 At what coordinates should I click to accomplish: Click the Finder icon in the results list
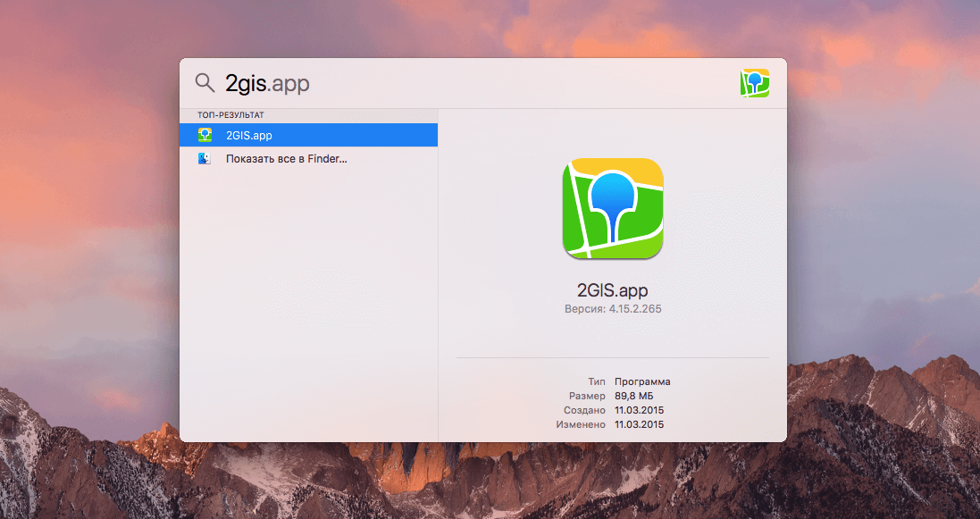(205, 159)
